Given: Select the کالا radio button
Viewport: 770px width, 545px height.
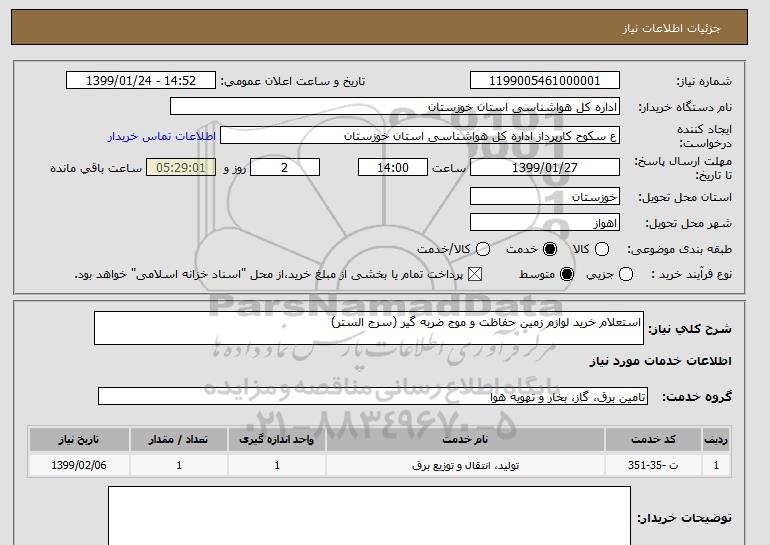Looking at the screenshot, I should point(602,249).
